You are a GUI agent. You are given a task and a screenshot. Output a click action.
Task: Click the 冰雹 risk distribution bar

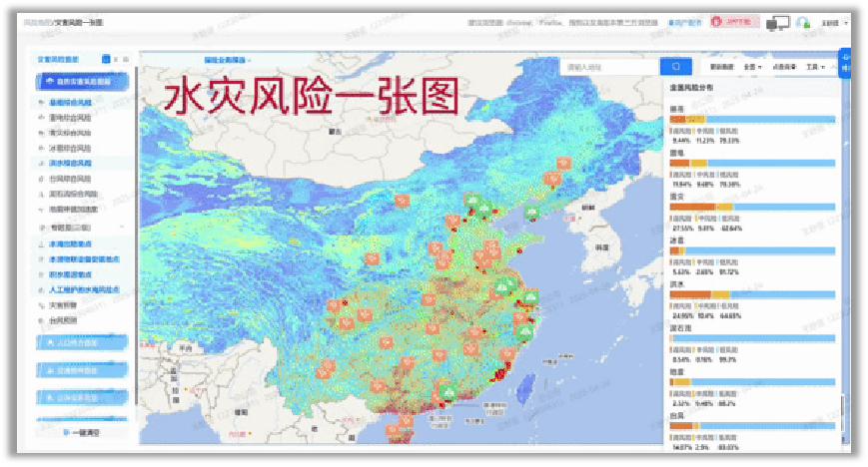pyautogui.click(x=752, y=250)
